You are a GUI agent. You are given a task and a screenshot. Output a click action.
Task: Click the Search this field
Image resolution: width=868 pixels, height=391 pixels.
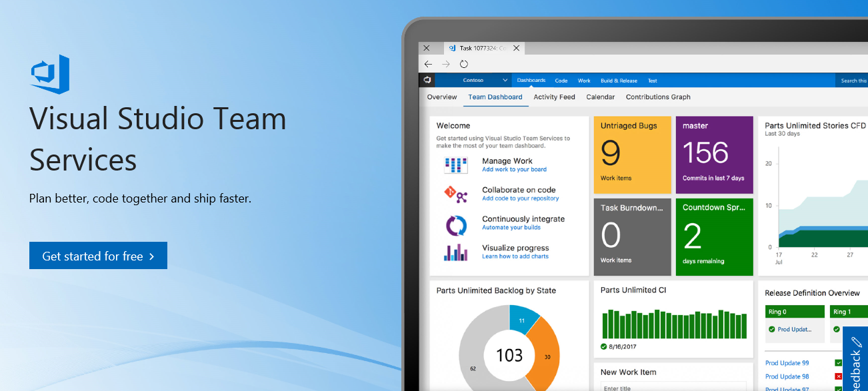pyautogui.click(x=851, y=81)
